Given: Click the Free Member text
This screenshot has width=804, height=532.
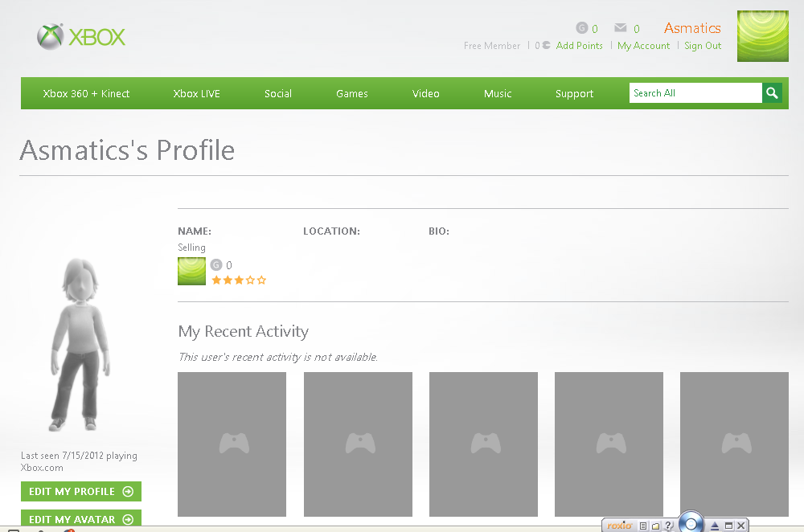Looking at the screenshot, I should [x=492, y=46].
